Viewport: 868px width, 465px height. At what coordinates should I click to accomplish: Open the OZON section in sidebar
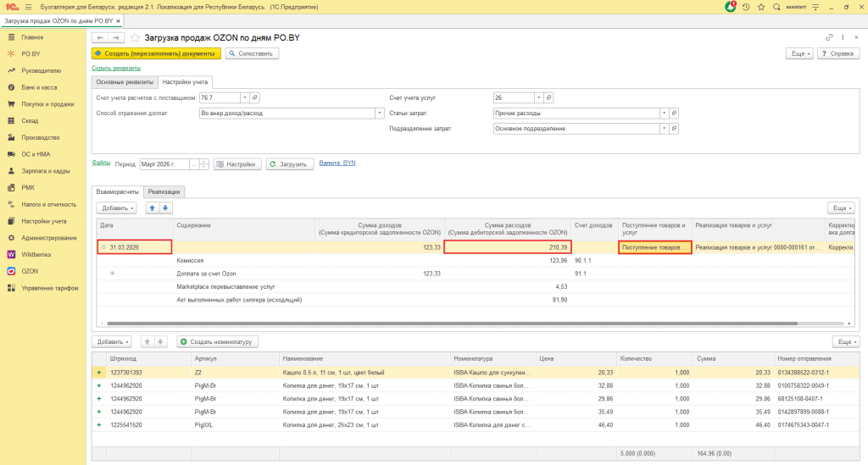tap(30, 271)
